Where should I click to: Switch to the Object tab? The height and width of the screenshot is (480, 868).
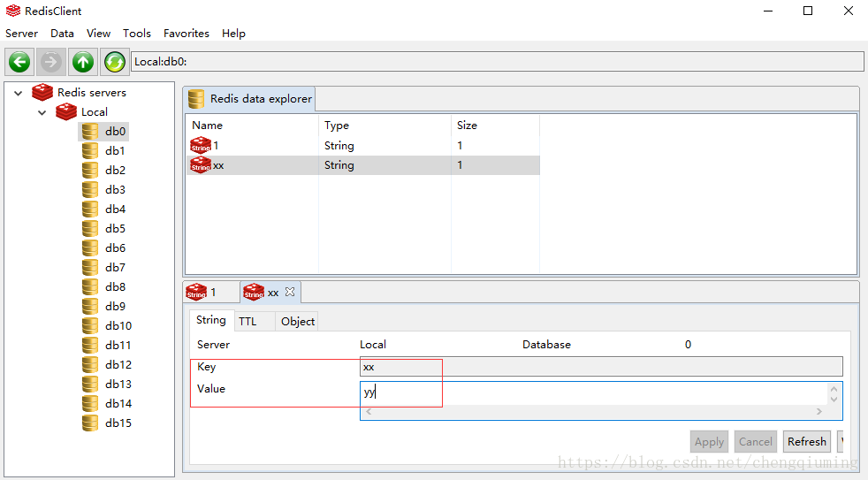(x=298, y=322)
